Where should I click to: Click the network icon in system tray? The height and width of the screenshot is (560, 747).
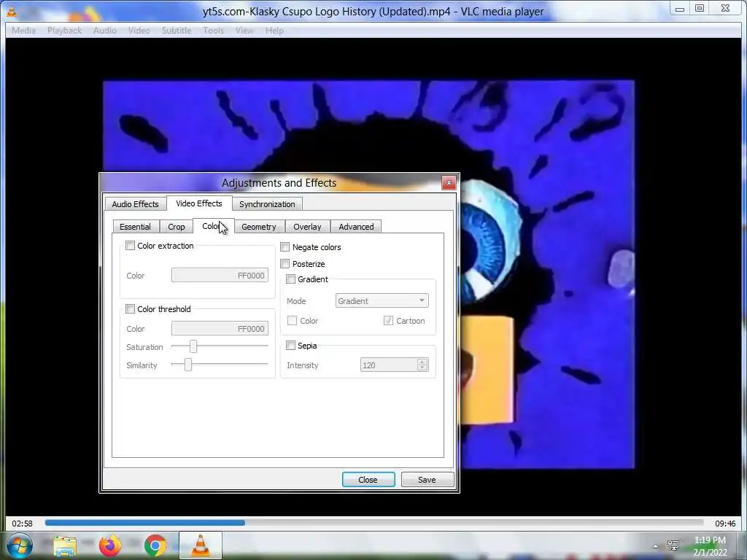click(673, 545)
